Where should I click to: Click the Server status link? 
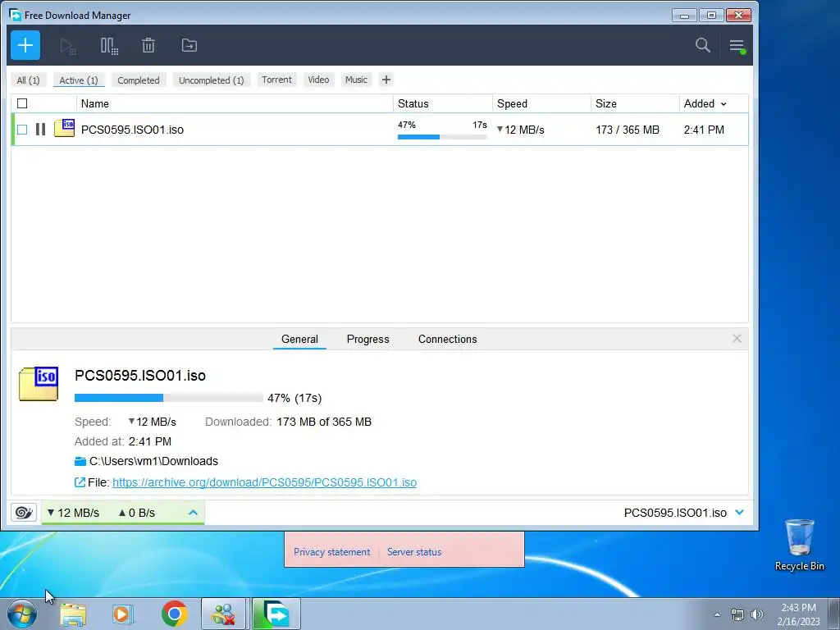pyautogui.click(x=414, y=552)
